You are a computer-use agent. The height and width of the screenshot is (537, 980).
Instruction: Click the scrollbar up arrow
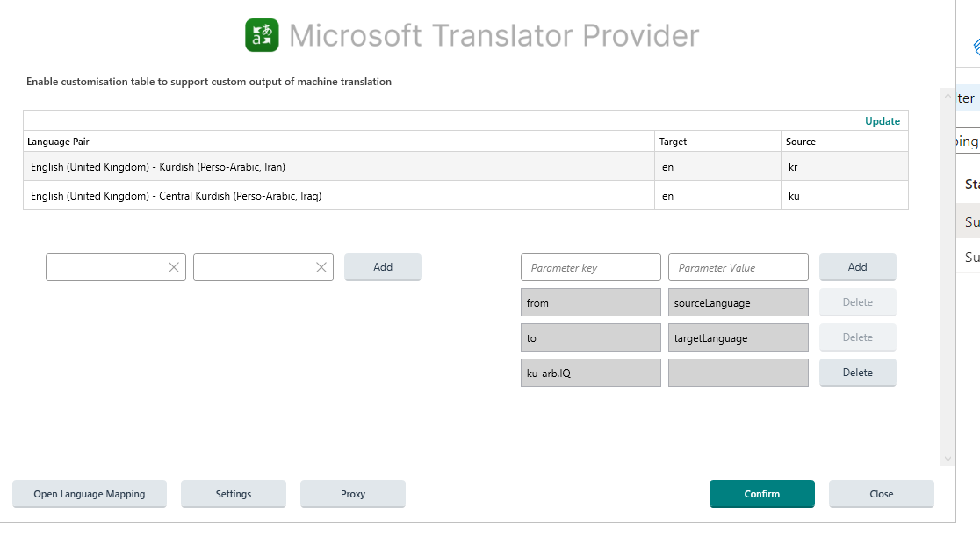point(948,97)
